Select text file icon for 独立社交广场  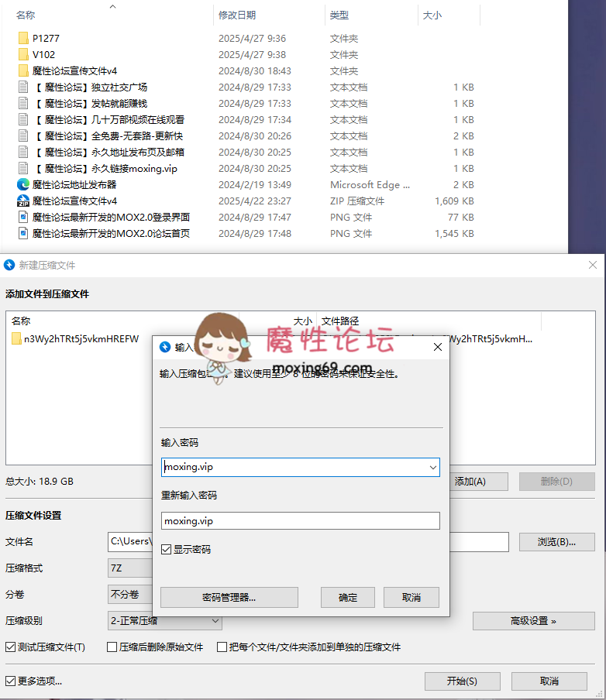point(23,87)
